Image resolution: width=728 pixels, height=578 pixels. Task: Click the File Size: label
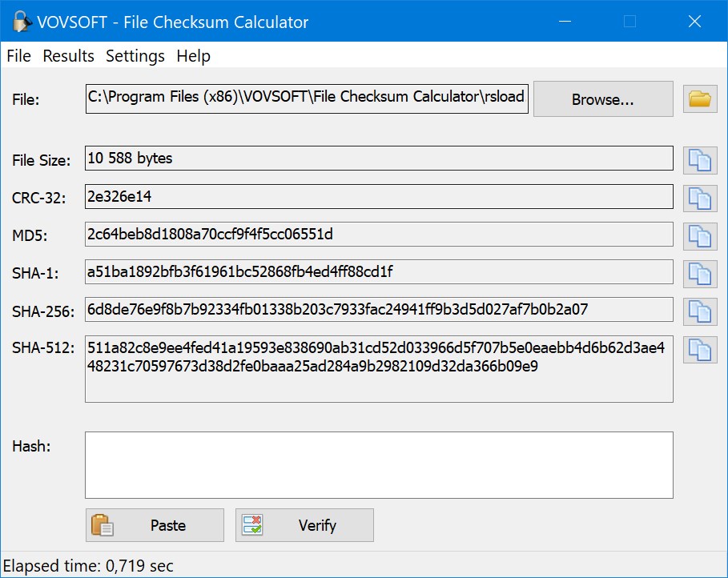[42, 161]
